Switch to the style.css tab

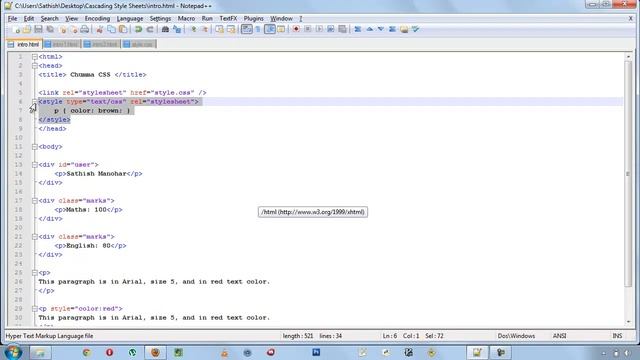point(139,44)
